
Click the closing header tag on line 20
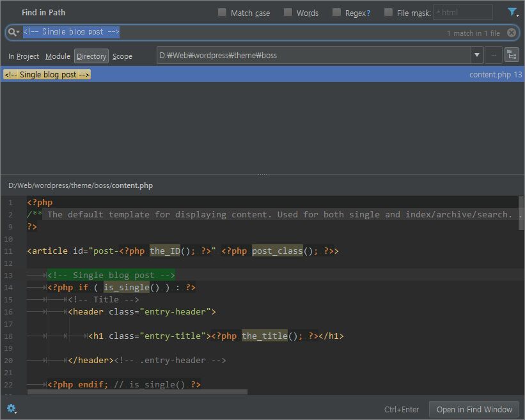click(x=91, y=360)
